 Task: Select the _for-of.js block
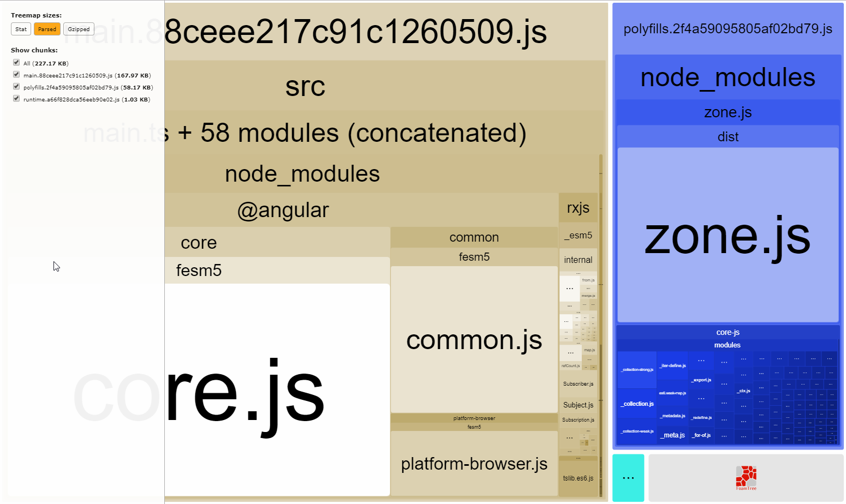[x=701, y=435]
